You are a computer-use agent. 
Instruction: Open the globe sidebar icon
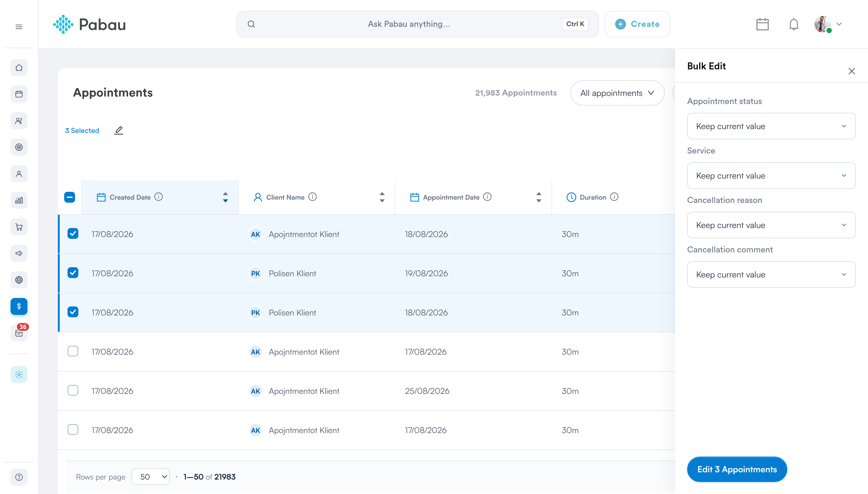point(19,280)
